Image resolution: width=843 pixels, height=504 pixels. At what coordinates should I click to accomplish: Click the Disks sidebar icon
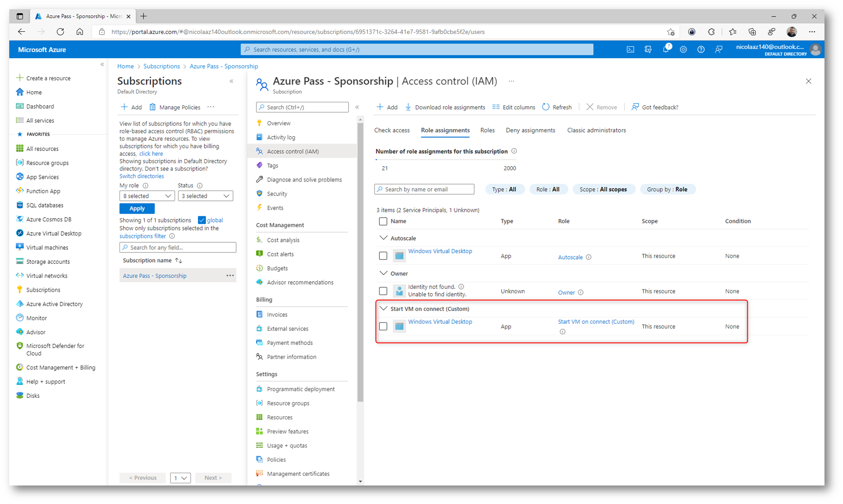point(19,395)
